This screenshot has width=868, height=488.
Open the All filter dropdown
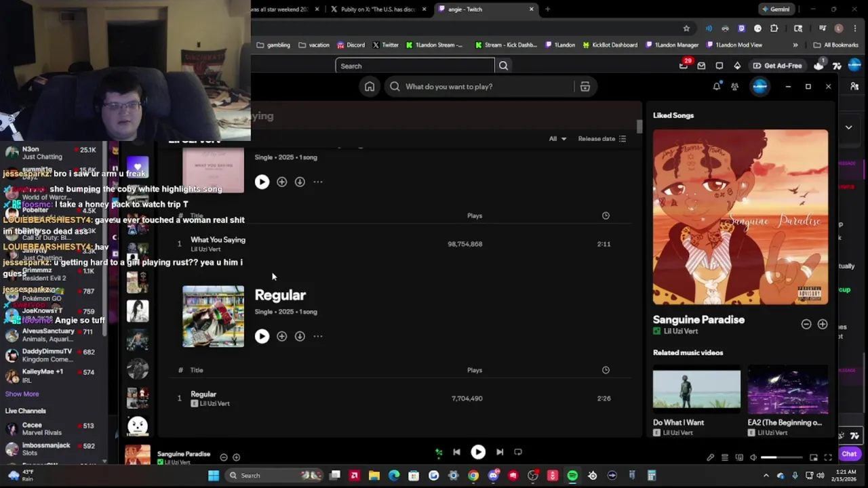coord(557,139)
